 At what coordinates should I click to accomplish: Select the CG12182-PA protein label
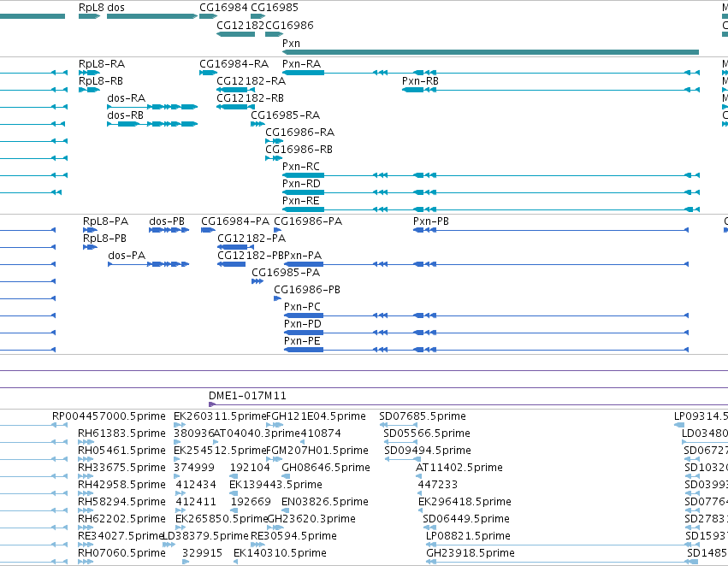[252, 238]
